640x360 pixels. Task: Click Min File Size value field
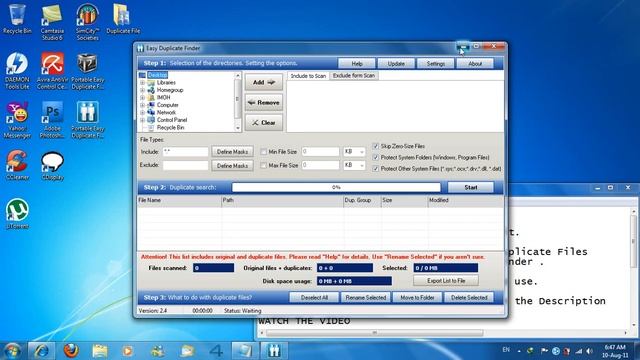(x=320, y=152)
